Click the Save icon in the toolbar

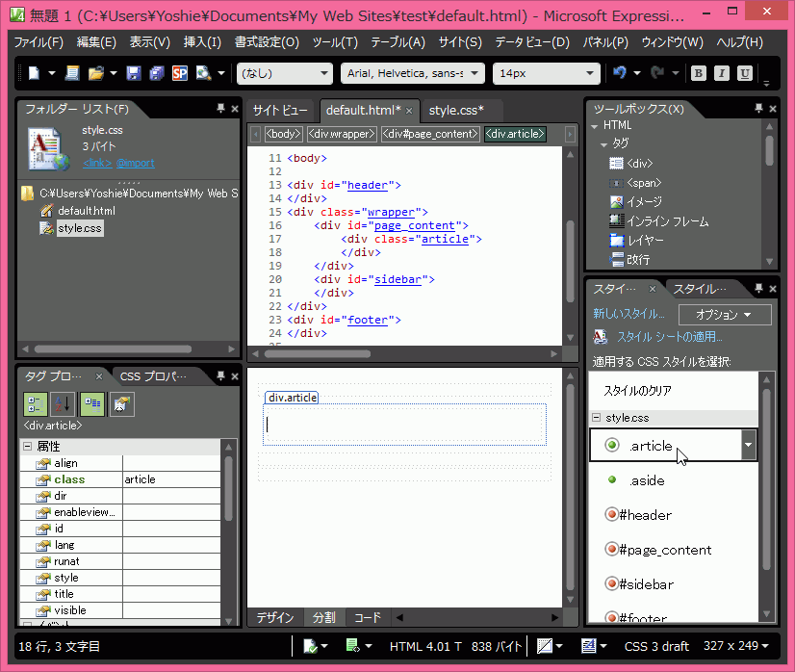(134, 73)
